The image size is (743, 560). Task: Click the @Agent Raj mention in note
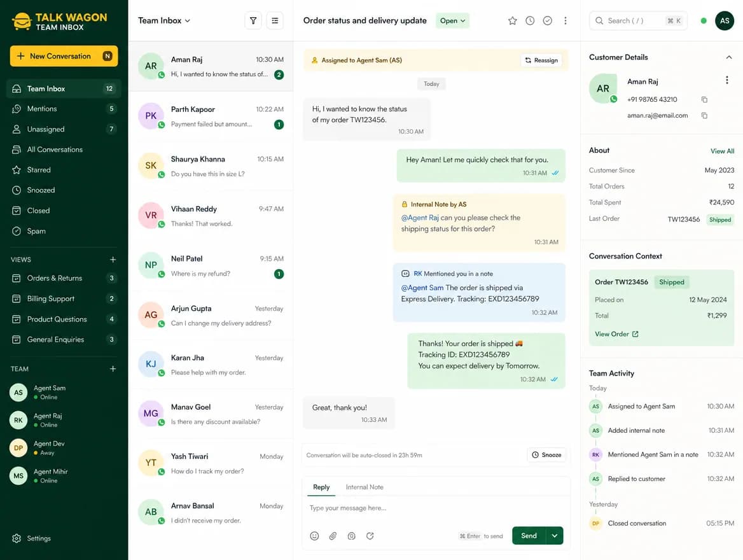(420, 218)
